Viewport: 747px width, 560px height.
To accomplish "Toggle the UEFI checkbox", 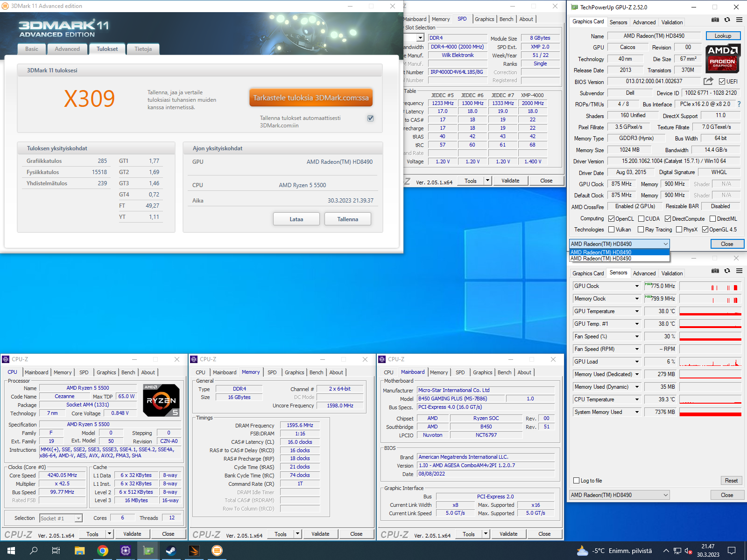I will pyautogui.click(x=722, y=82).
